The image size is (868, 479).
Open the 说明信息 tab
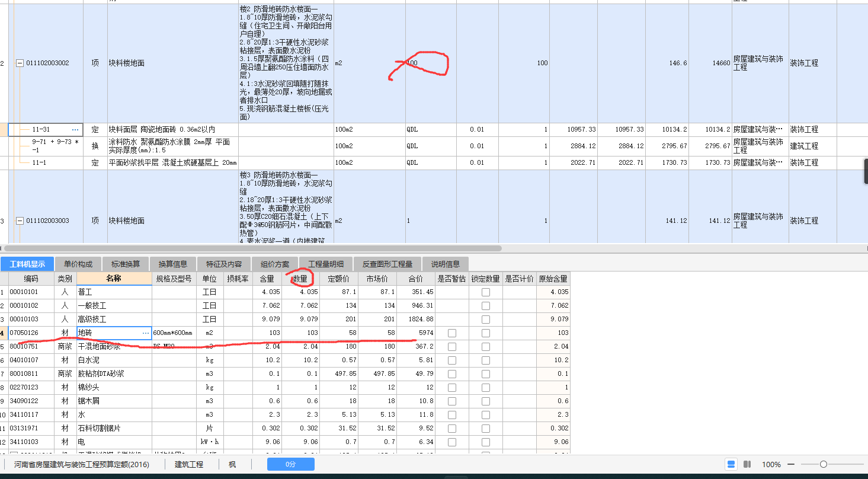(446, 264)
